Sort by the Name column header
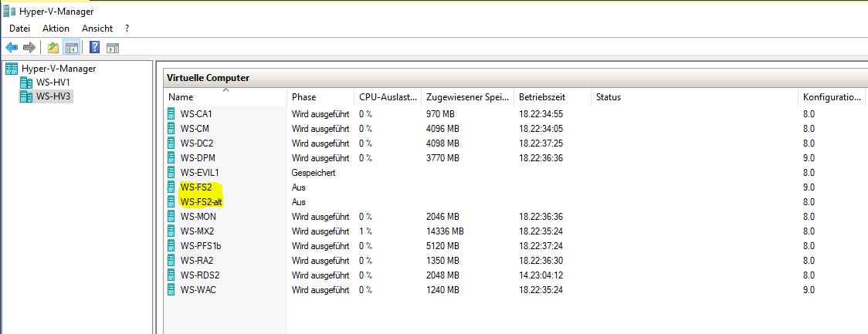The height and width of the screenshot is (334, 868). [225, 96]
